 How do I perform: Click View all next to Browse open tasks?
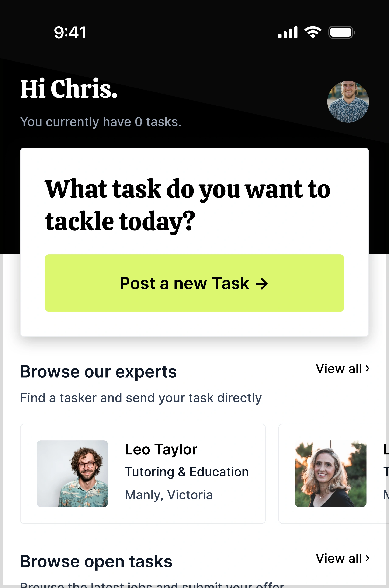point(338,559)
